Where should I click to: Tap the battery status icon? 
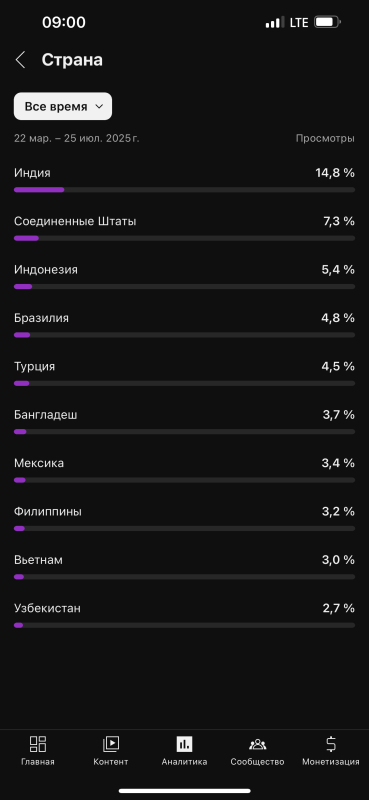327,22
